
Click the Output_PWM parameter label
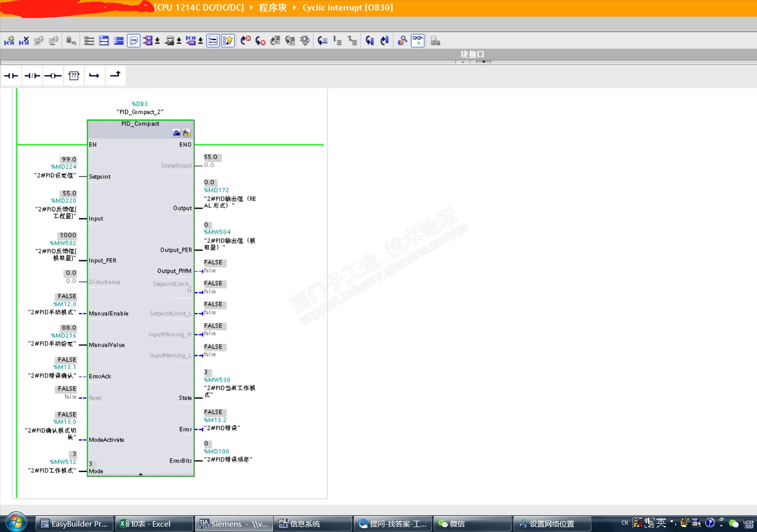(174, 271)
